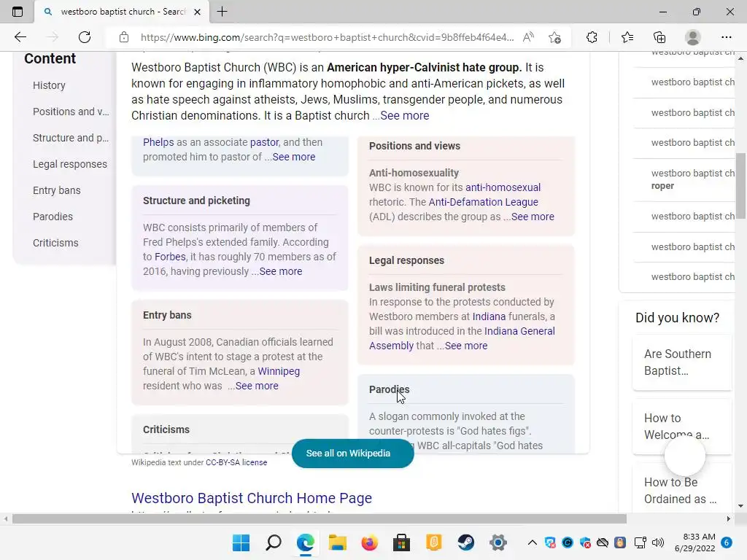This screenshot has height=560, width=747.
Task: Open the Winnipeg link
Action: click(279, 371)
